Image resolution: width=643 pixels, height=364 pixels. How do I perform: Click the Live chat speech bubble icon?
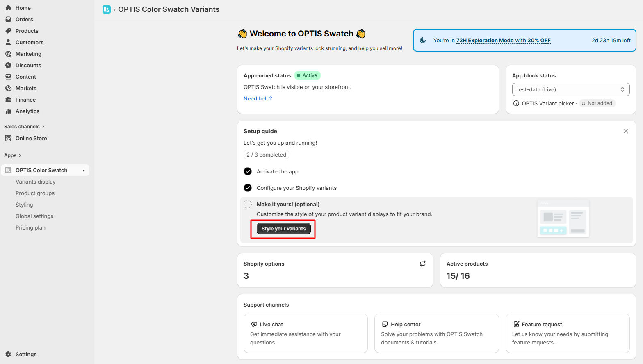point(254,324)
